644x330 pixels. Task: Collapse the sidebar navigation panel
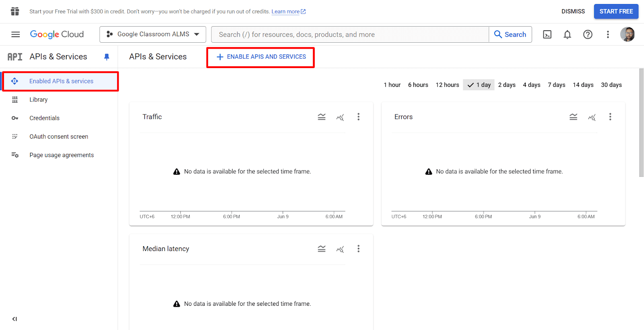tap(14, 319)
